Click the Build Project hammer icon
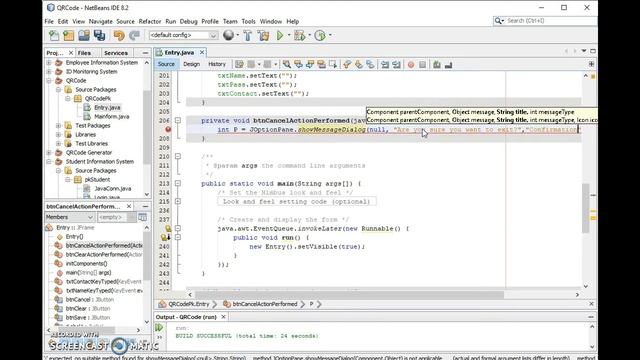 [248, 36]
